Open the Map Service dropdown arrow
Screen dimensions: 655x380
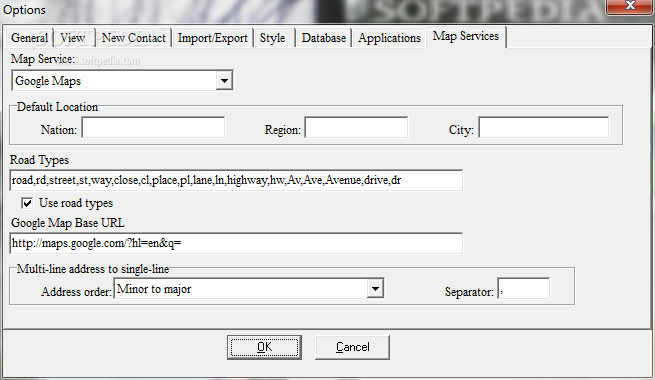coord(224,81)
